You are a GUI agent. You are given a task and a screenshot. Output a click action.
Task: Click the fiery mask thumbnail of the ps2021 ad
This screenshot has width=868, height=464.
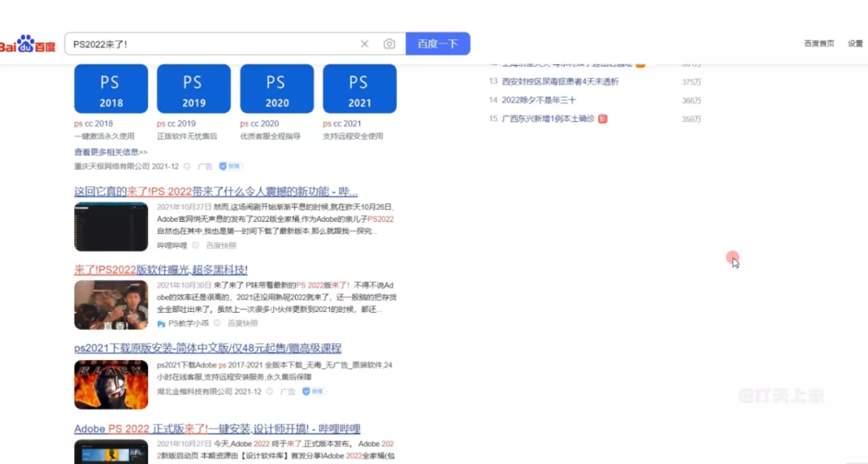[111, 385]
